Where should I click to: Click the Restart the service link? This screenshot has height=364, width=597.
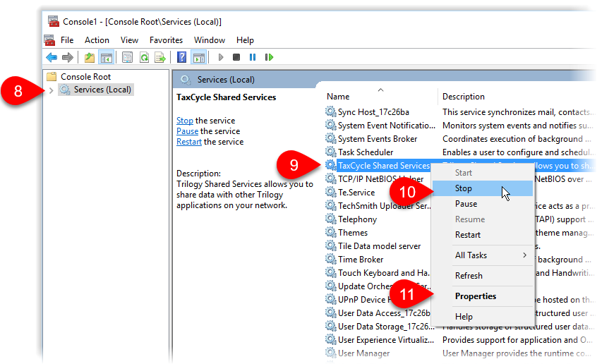[x=189, y=142]
